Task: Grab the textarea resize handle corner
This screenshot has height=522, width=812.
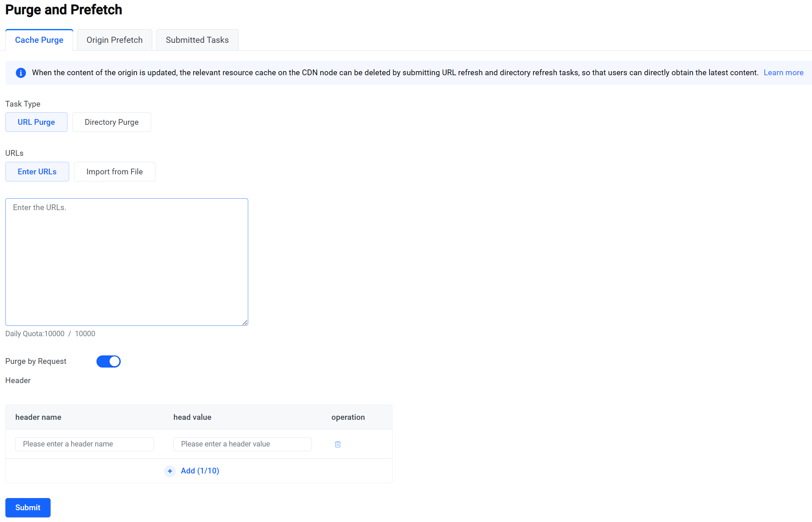Action: (245, 323)
